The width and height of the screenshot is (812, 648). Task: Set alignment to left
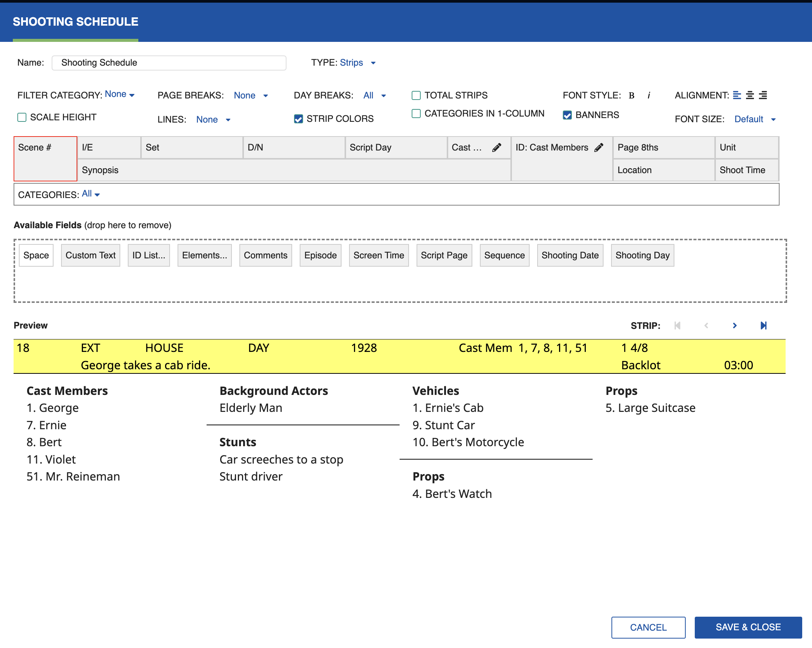tap(737, 95)
